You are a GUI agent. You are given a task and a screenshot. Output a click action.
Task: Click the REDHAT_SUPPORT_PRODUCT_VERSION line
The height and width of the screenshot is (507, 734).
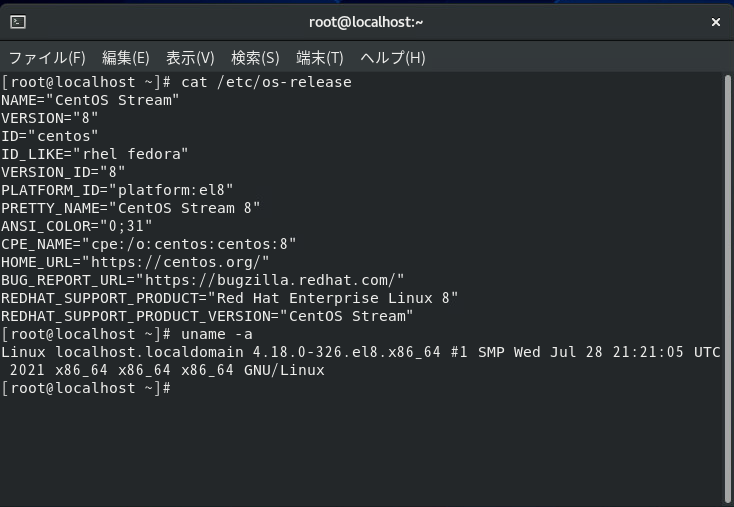pos(207,316)
